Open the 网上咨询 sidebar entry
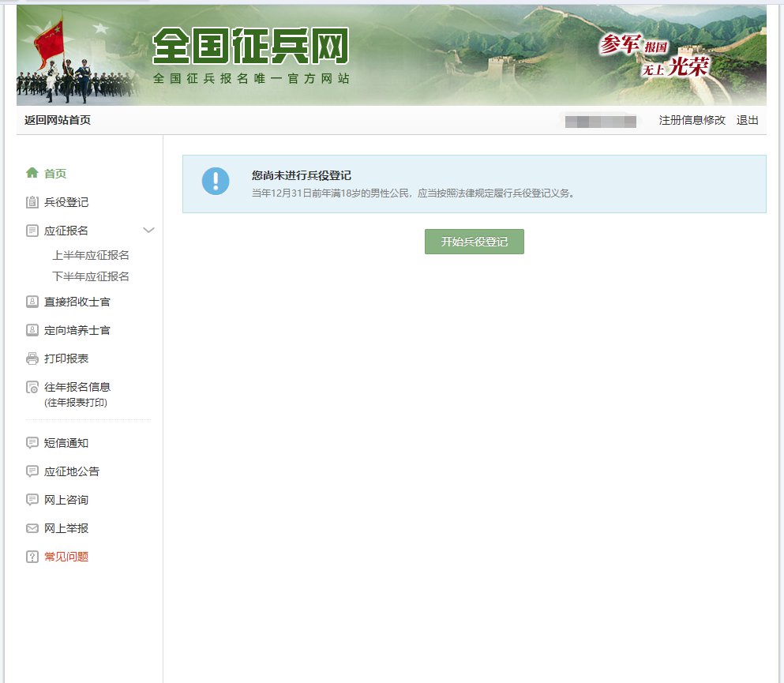The width and height of the screenshot is (784, 683). [66, 500]
